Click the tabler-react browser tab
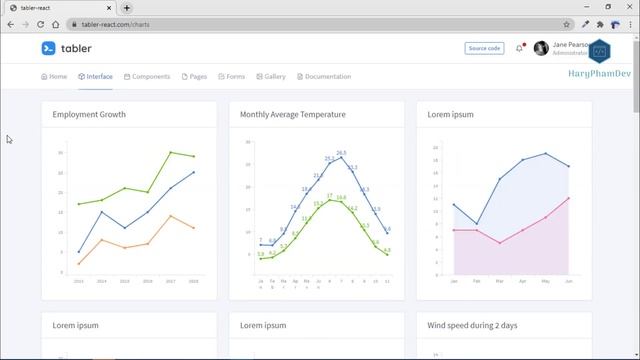640x360 pixels. coord(59,8)
